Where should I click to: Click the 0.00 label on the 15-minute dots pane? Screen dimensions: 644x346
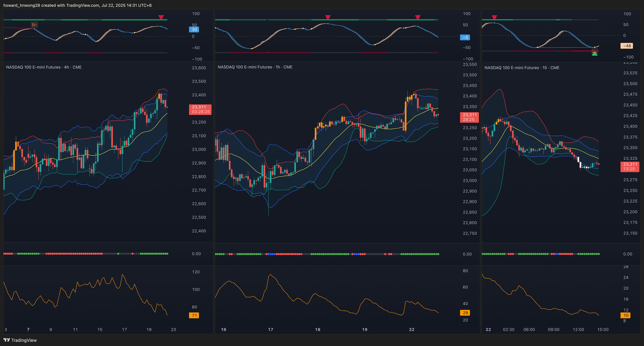click(628, 254)
